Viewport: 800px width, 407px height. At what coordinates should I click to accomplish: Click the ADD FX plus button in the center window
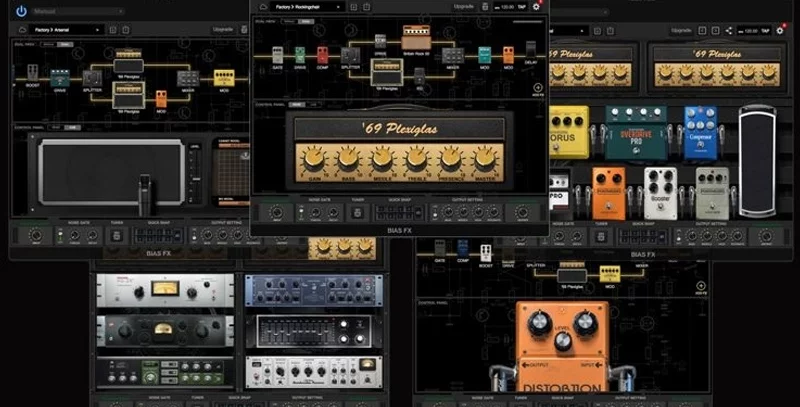coord(538,88)
